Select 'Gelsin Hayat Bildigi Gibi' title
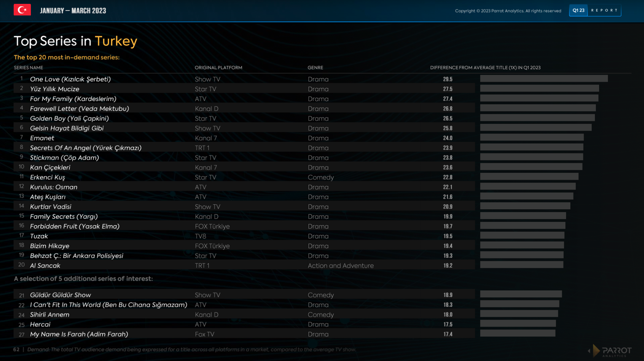The height and width of the screenshot is (361, 644). 67,128
